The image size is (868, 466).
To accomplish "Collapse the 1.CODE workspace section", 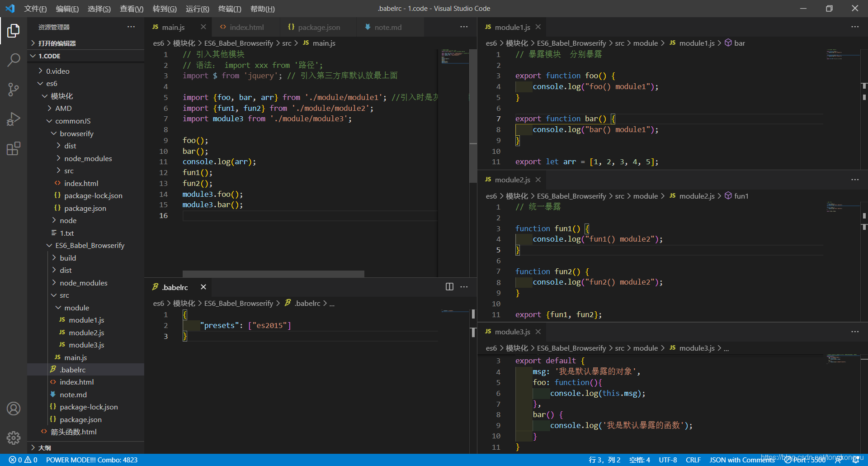I will coord(86,56).
